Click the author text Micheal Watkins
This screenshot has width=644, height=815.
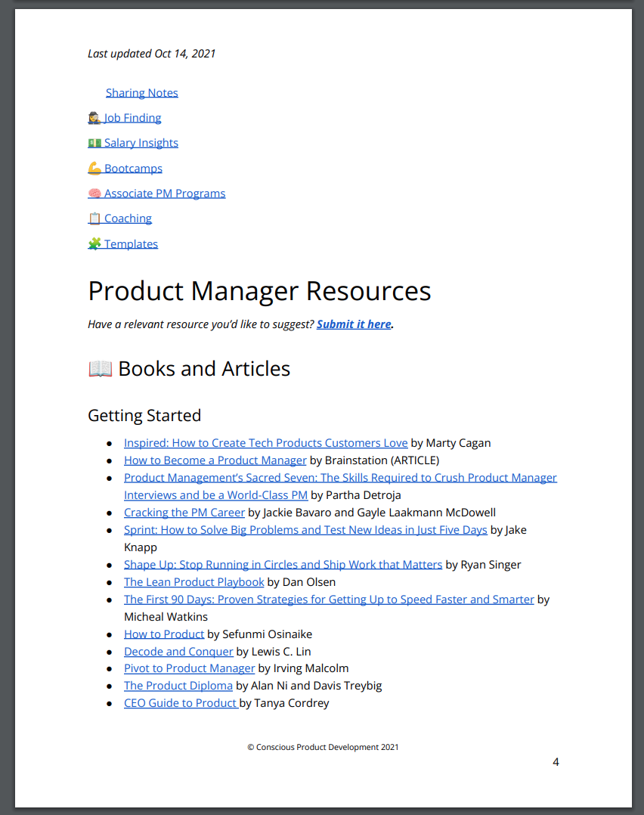point(166,617)
